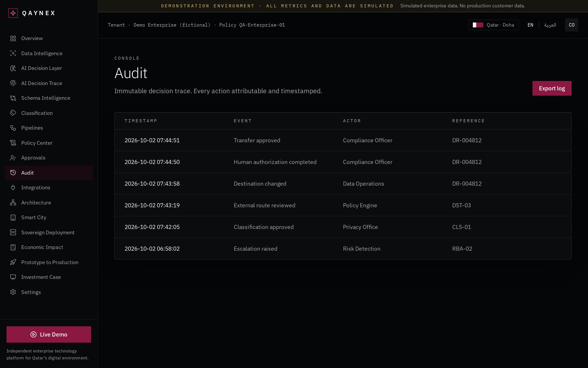The height and width of the screenshot is (368, 588).
Task: Click the Export log button
Action: point(552,88)
